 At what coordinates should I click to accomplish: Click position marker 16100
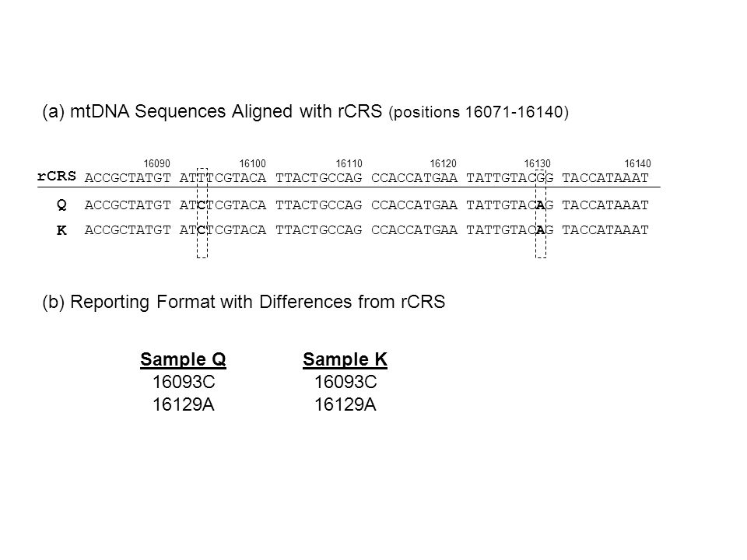tap(252, 164)
